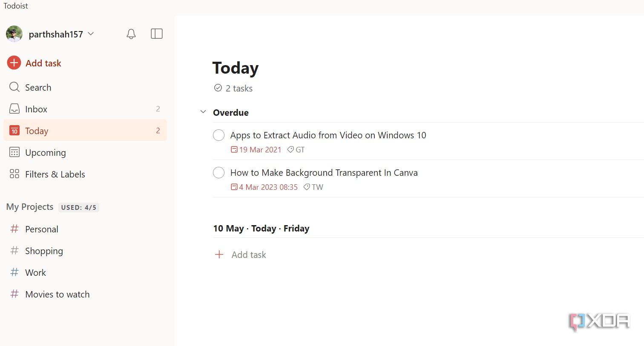Open the Upcoming calendar view
Screen dimensions: 644x346
click(45, 152)
